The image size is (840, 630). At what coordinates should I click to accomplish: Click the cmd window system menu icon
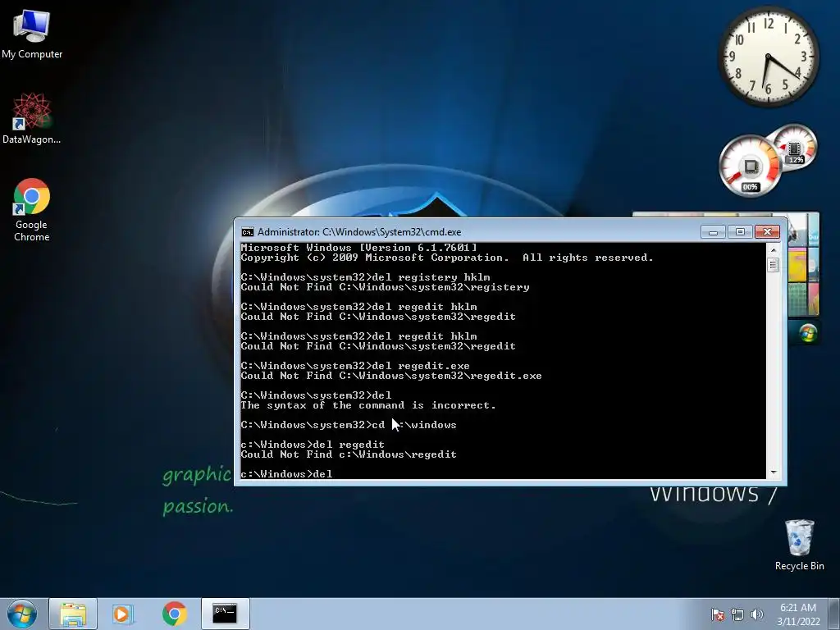click(247, 232)
